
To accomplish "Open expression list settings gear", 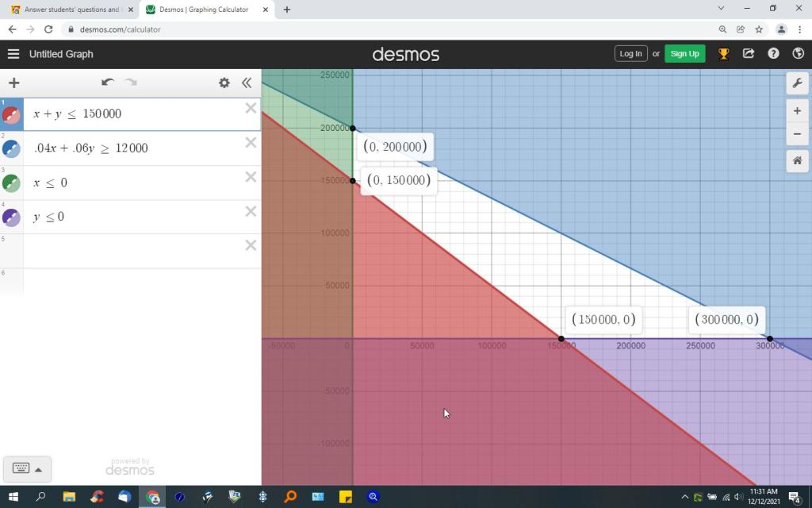I will [x=224, y=83].
